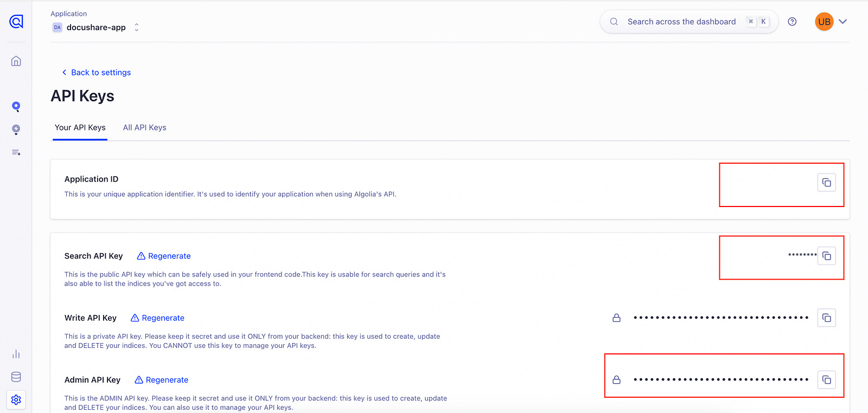Open the Settings gear sidebar icon

tap(16, 399)
